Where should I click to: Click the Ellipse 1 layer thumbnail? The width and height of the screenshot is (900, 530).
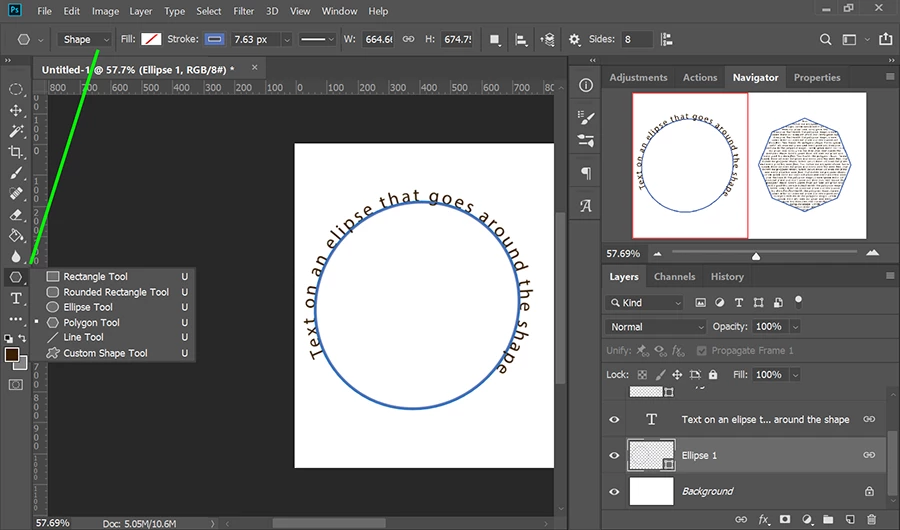(x=651, y=455)
